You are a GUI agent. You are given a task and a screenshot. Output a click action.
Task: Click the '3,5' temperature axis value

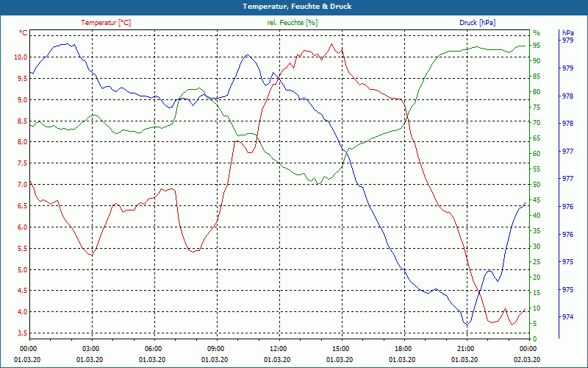point(23,333)
